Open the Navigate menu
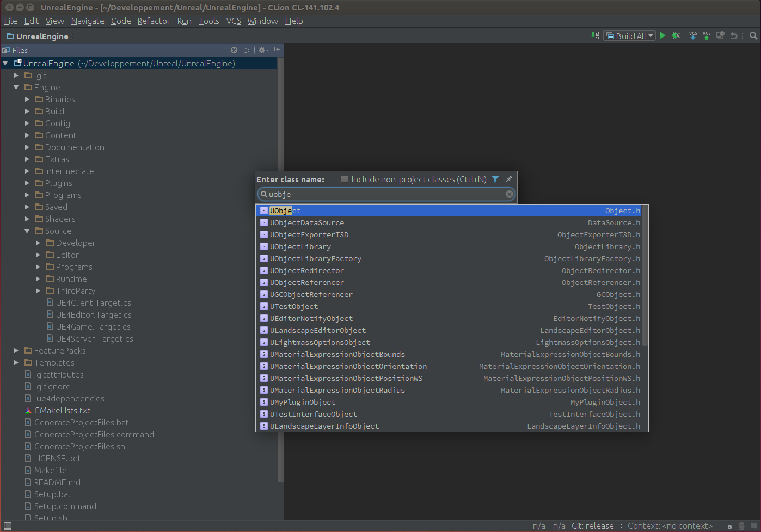This screenshot has width=761, height=532. tap(88, 21)
